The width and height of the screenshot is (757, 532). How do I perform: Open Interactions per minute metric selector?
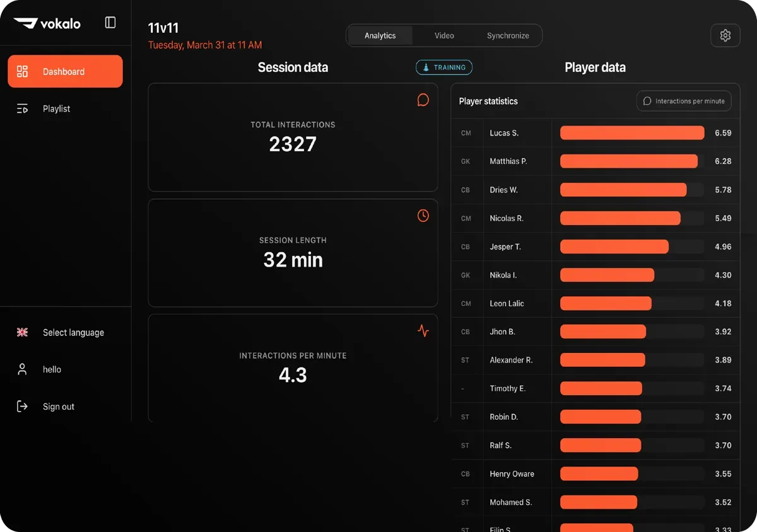pyautogui.click(x=684, y=101)
